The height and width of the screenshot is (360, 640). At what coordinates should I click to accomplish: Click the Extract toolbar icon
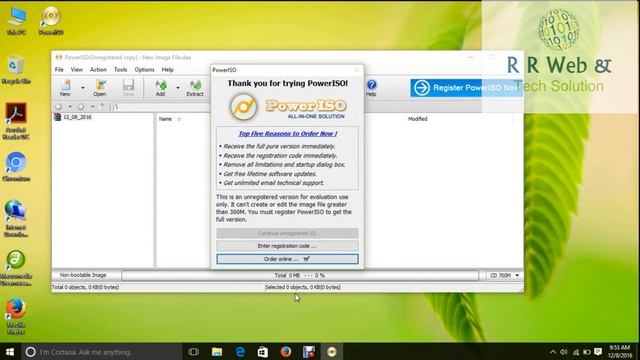click(x=195, y=88)
